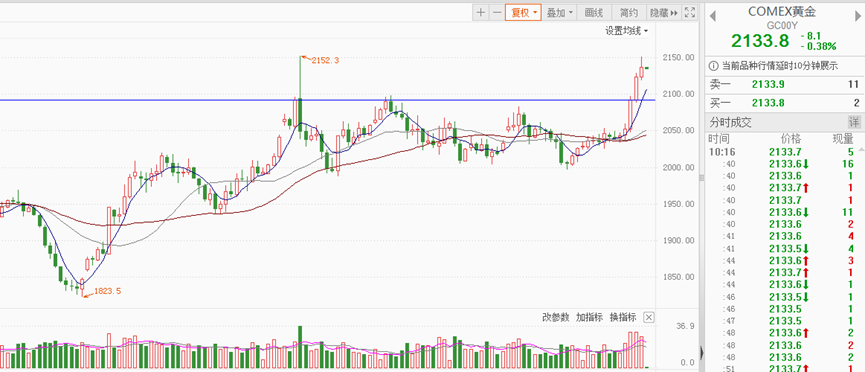This screenshot has height=372, width=865.
Task: Select the COMEX黄金 title
Action: (782, 12)
